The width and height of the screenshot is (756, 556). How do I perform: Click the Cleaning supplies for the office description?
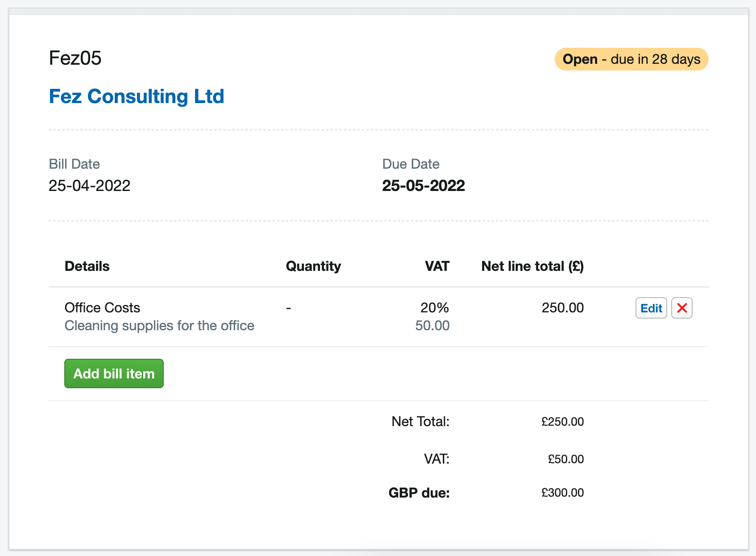click(159, 326)
